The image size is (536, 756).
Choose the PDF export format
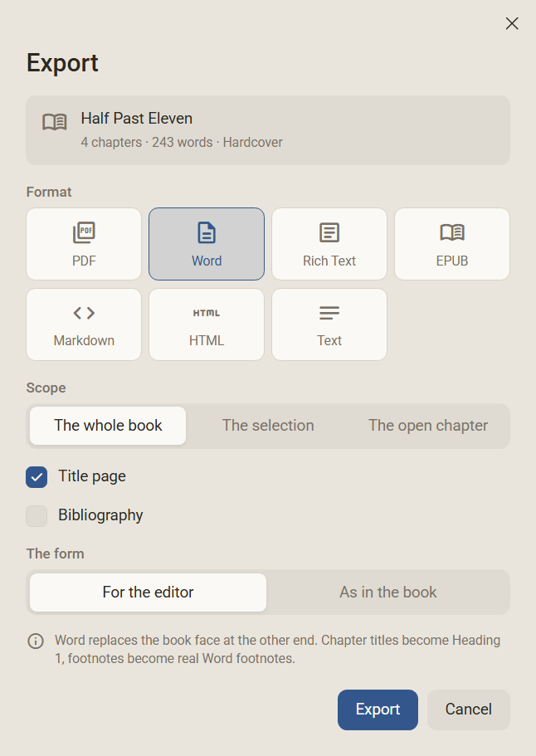[84, 244]
